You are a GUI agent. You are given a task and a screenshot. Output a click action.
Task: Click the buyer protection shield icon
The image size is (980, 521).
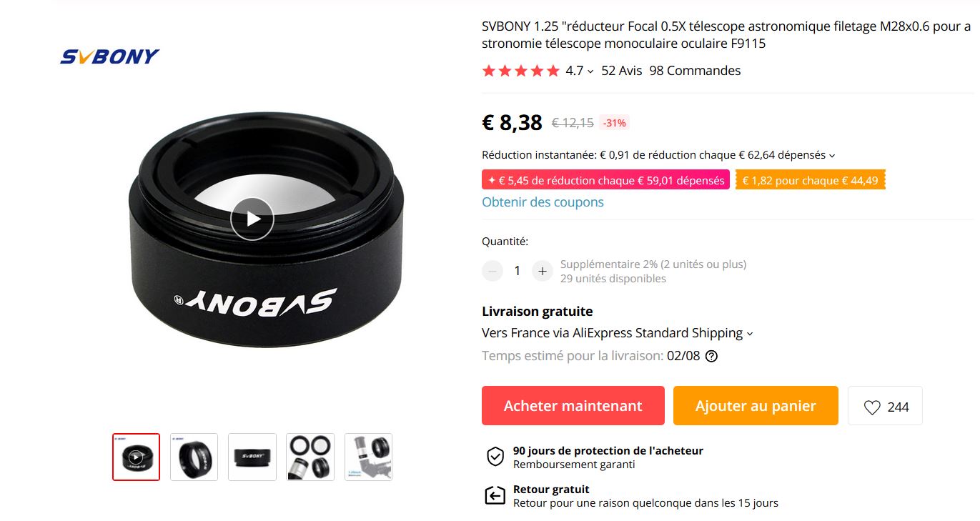[x=495, y=457]
